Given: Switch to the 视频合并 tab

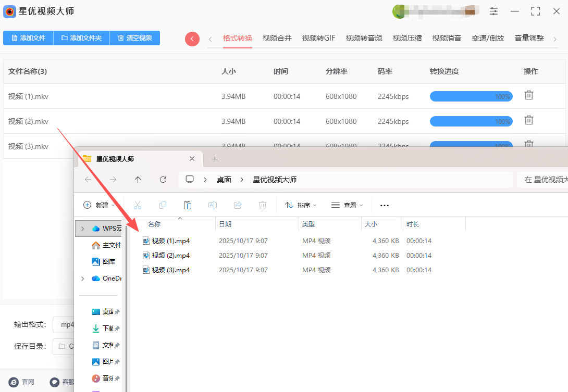Looking at the screenshot, I should pos(277,38).
